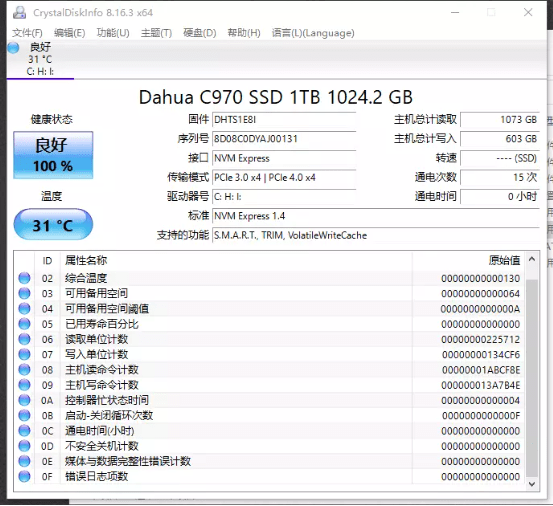Click the 通电时间 value 0 小时

(500, 196)
